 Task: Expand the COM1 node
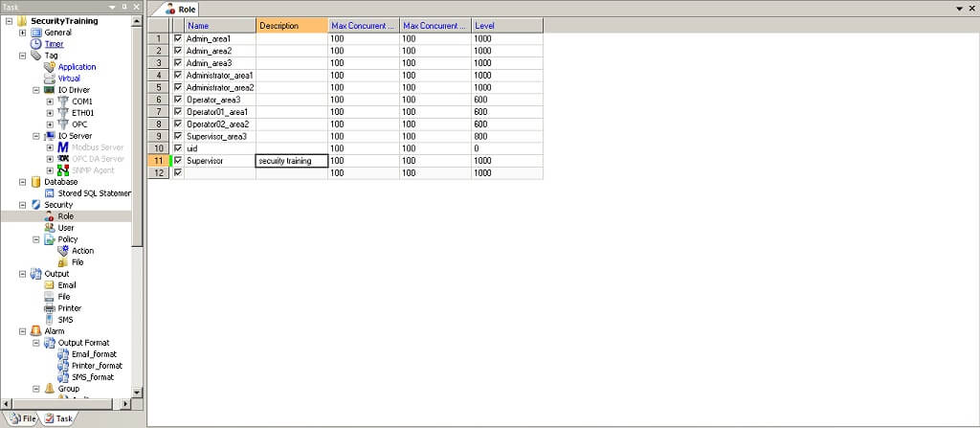(x=50, y=101)
